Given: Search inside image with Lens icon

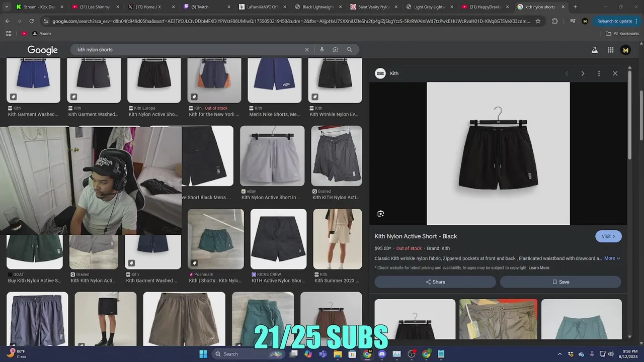Looking at the screenshot, I should click(x=380, y=214).
